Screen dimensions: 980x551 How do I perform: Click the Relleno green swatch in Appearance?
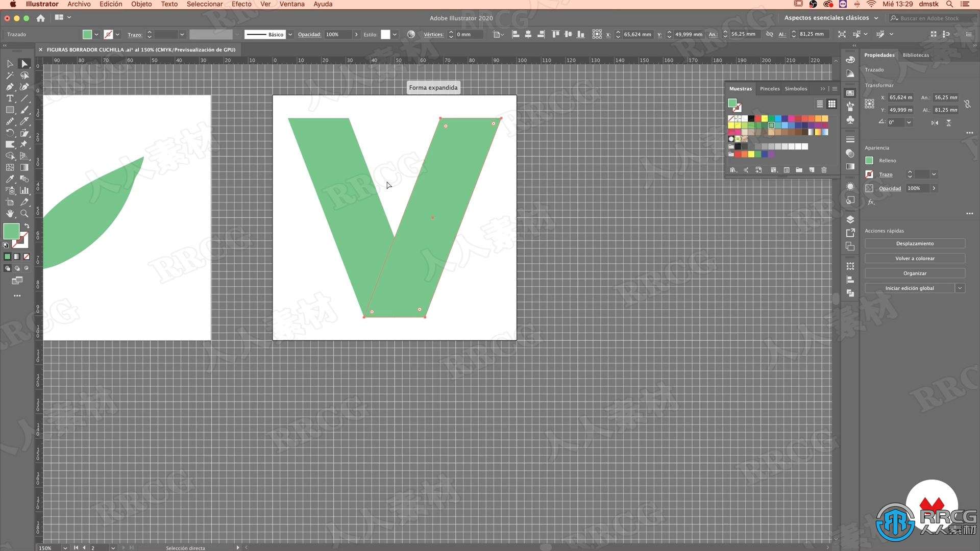(869, 161)
